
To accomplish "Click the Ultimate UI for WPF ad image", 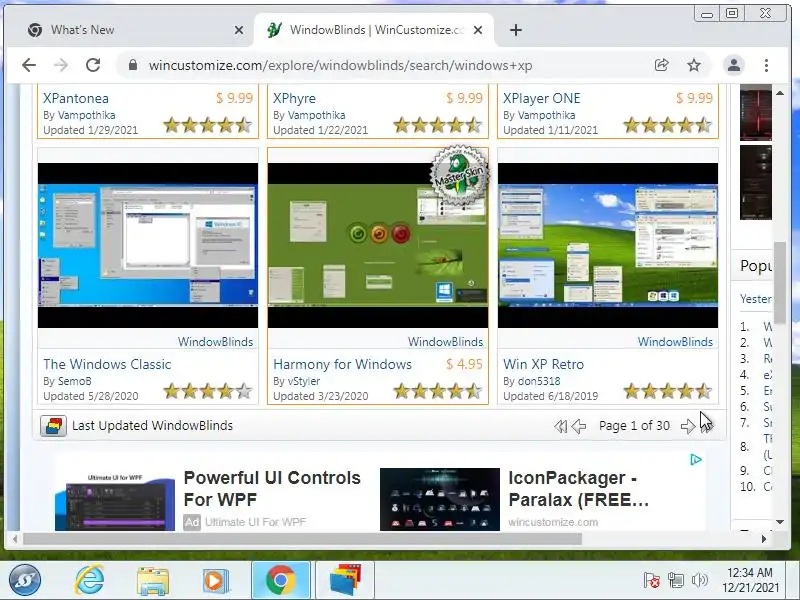I will (115, 502).
